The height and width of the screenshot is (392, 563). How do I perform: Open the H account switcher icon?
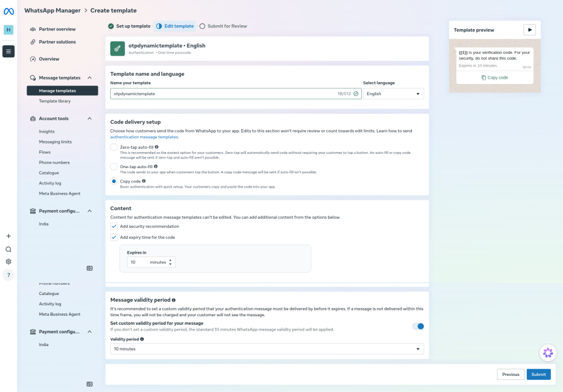[8, 30]
